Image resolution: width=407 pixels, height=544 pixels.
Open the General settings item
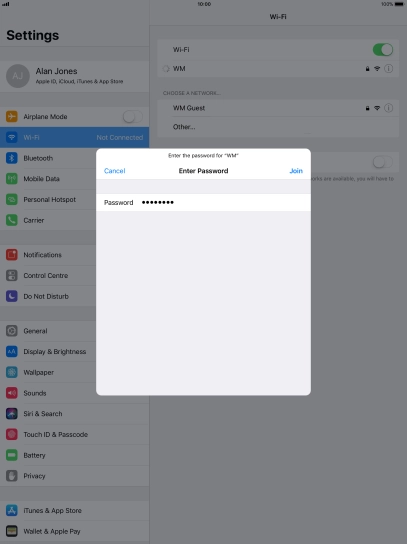(x=48, y=331)
